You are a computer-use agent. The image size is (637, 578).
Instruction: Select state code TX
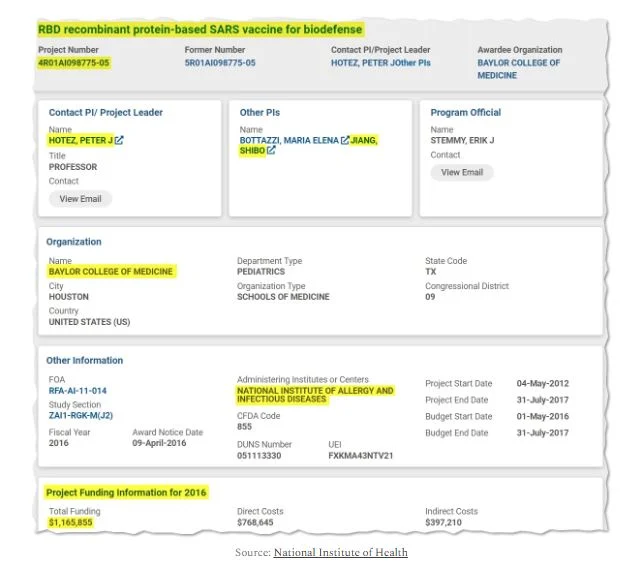point(431,272)
